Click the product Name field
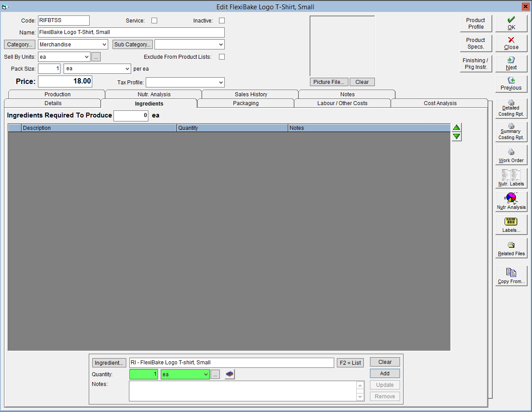Viewport: 532px width, 412px height. [x=131, y=32]
